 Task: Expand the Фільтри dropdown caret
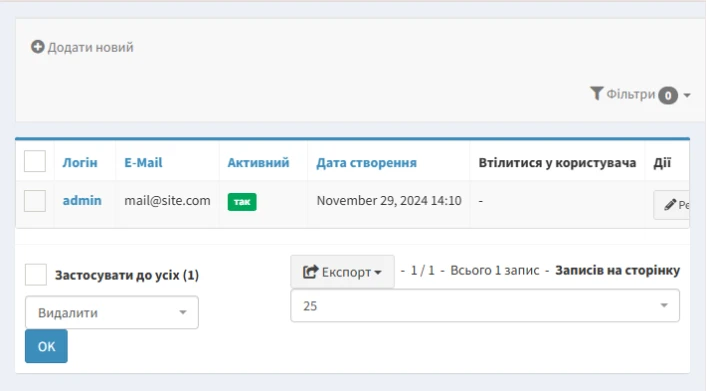tap(687, 95)
